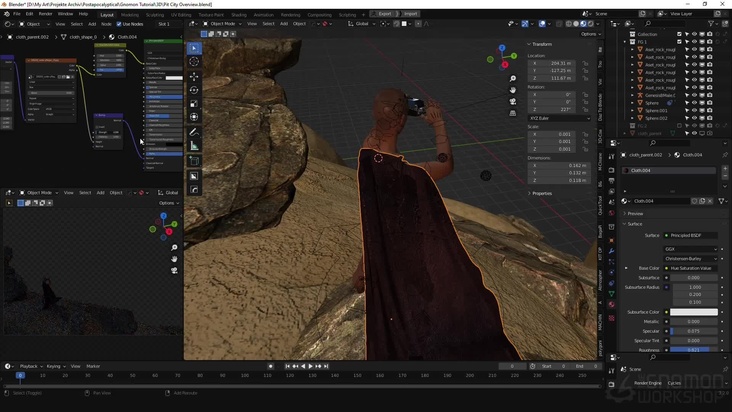Open the Modifiers wrench properties tab

point(612,251)
